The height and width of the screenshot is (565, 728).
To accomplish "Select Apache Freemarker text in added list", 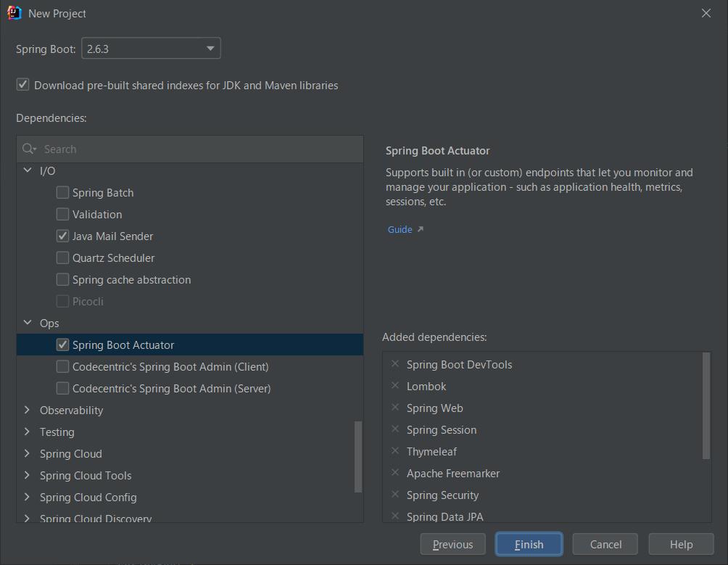I will [453, 474].
